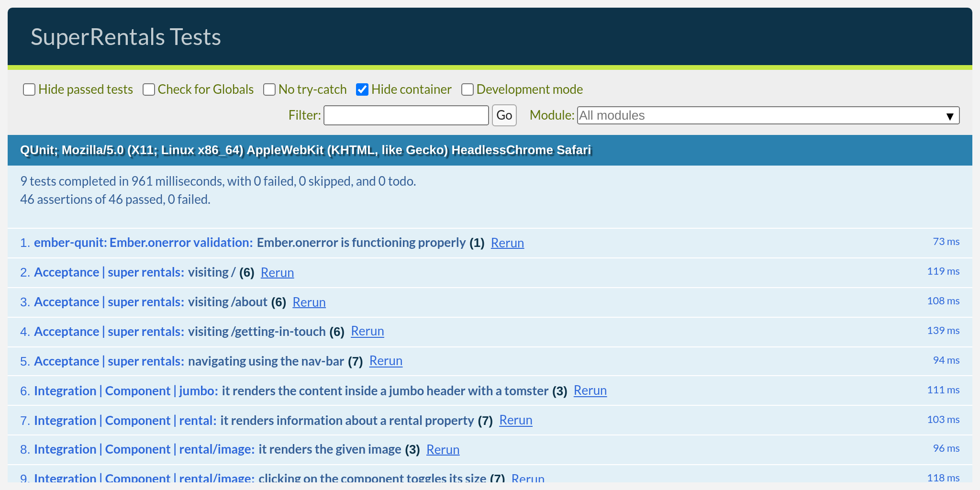Click the dropdown arrow on the module selector
Screen dimensions: 980x490
tap(950, 115)
